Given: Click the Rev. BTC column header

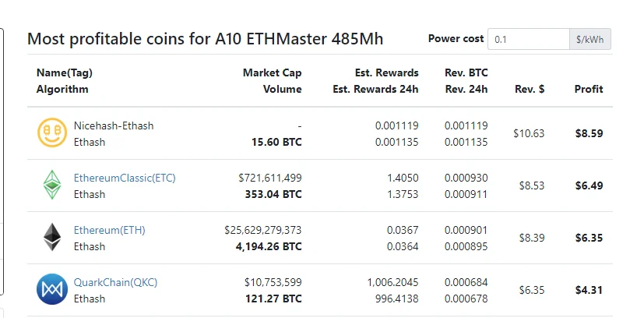Looking at the screenshot, I should [x=466, y=72].
